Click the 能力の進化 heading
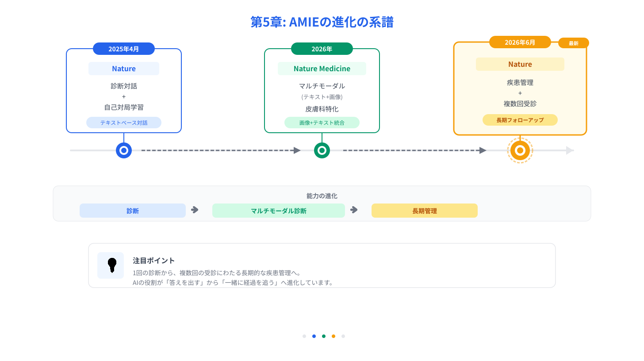Screen dimensions: 644x361 [x=322, y=196]
